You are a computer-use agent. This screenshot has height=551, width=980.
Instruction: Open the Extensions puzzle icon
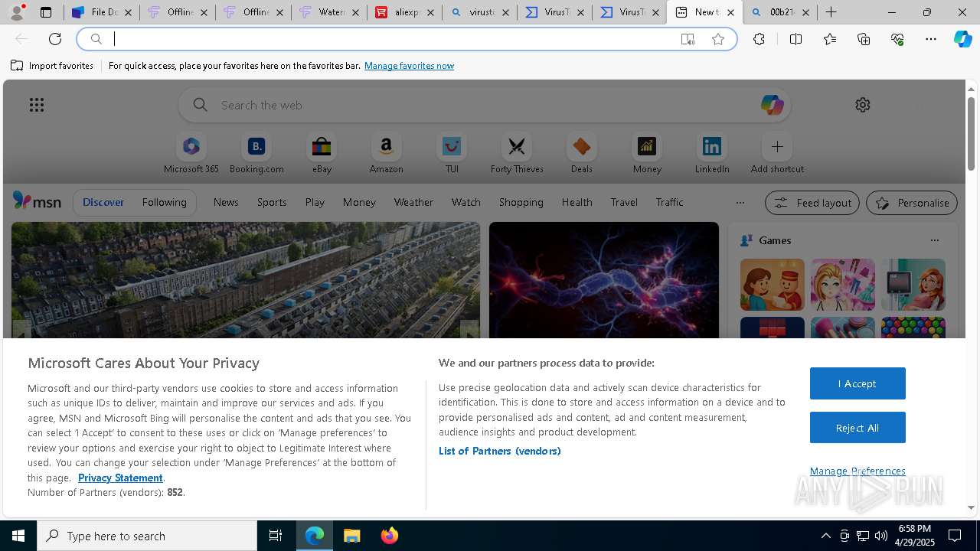tap(759, 39)
